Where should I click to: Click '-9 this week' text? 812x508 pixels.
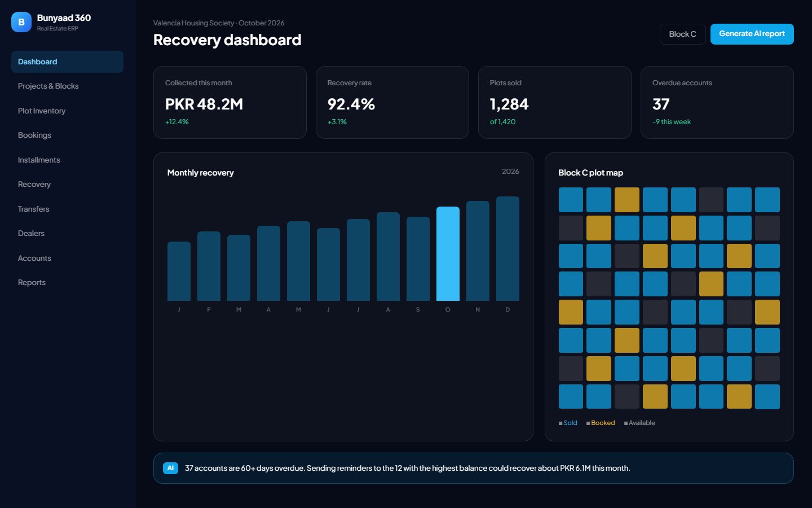tap(672, 122)
